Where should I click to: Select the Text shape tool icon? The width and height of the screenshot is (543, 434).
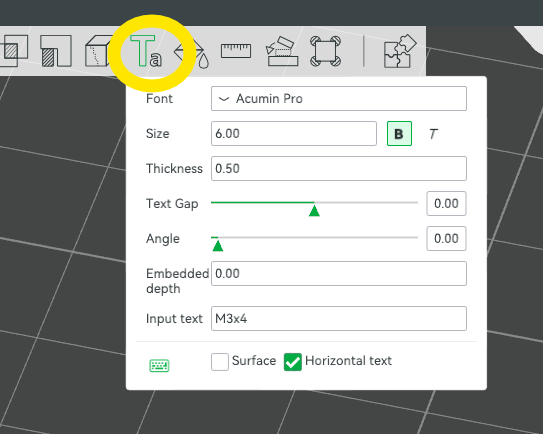click(145, 51)
